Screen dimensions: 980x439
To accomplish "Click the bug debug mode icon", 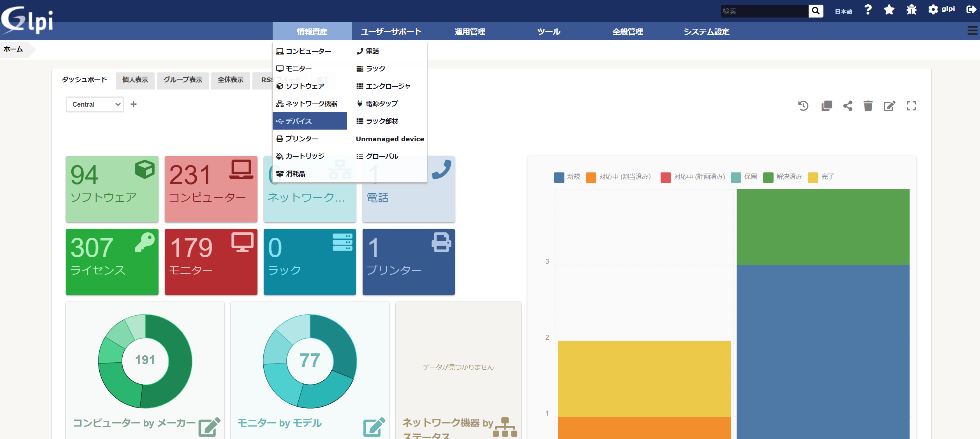I will pyautogui.click(x=911, y=10).
